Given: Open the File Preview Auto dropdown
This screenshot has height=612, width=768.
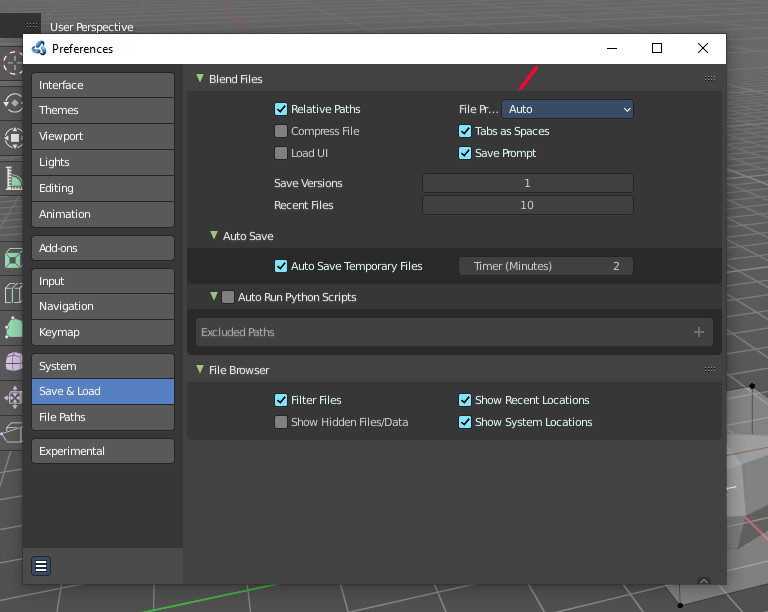Looking at the screenshot, I should 567,109.
